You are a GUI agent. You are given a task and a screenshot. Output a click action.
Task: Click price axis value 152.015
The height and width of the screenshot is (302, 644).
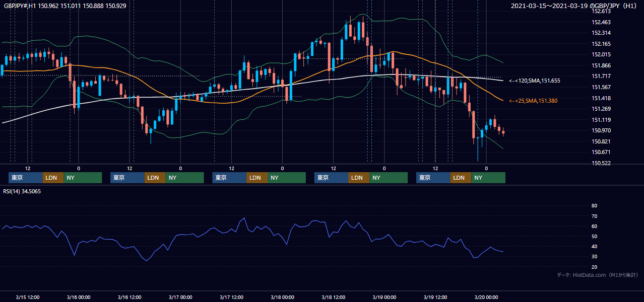click(601, 54)
